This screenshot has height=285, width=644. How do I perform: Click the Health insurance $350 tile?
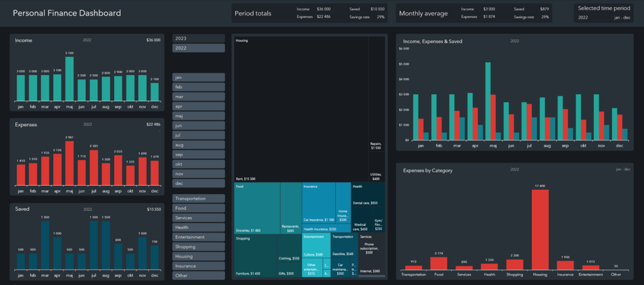pyautogui.click(x=326, y=229)
